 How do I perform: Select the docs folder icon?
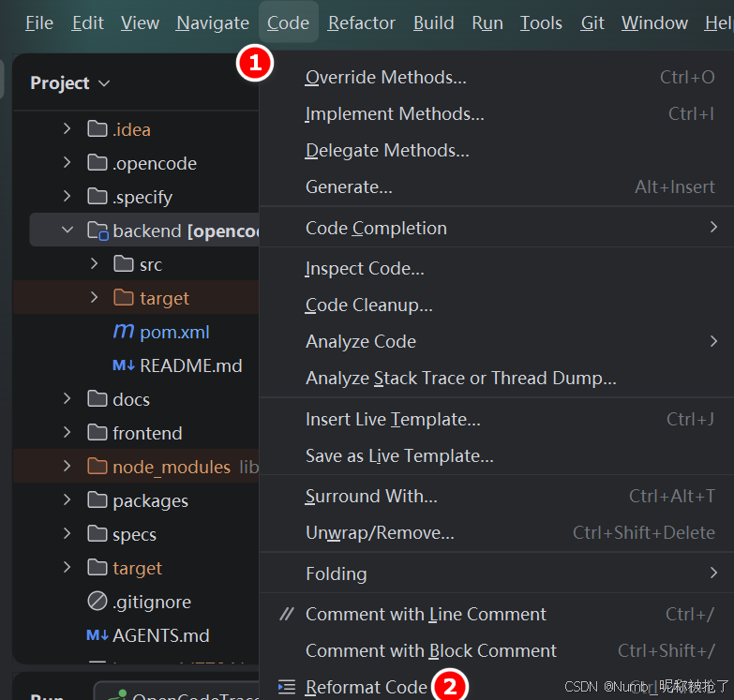point(97,398)
